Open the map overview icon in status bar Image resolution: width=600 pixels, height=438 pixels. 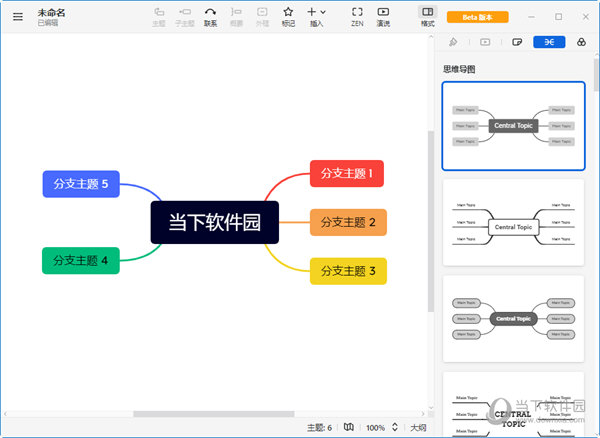pos(349,427)
